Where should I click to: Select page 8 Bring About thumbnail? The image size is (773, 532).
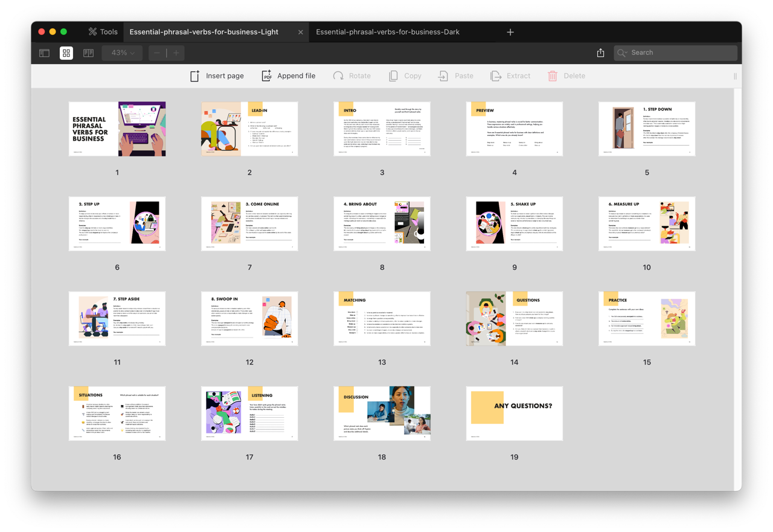382,223
